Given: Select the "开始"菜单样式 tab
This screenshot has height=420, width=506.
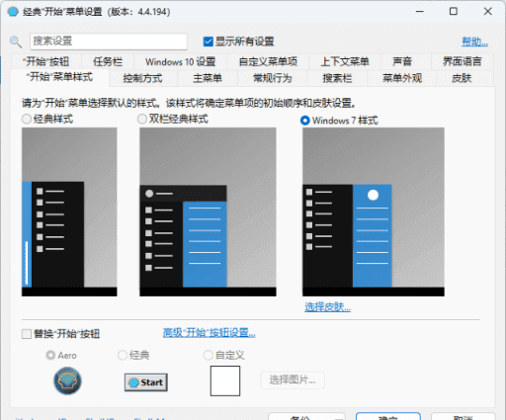Looking at the screenshot, I should tap(59, 77).
